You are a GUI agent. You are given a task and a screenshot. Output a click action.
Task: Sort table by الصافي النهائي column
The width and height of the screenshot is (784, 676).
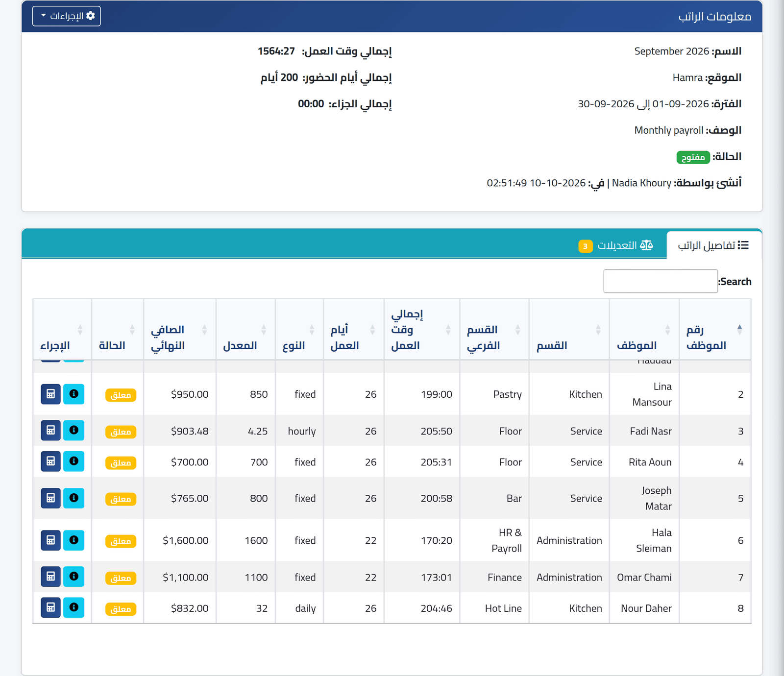click(180, 330)
